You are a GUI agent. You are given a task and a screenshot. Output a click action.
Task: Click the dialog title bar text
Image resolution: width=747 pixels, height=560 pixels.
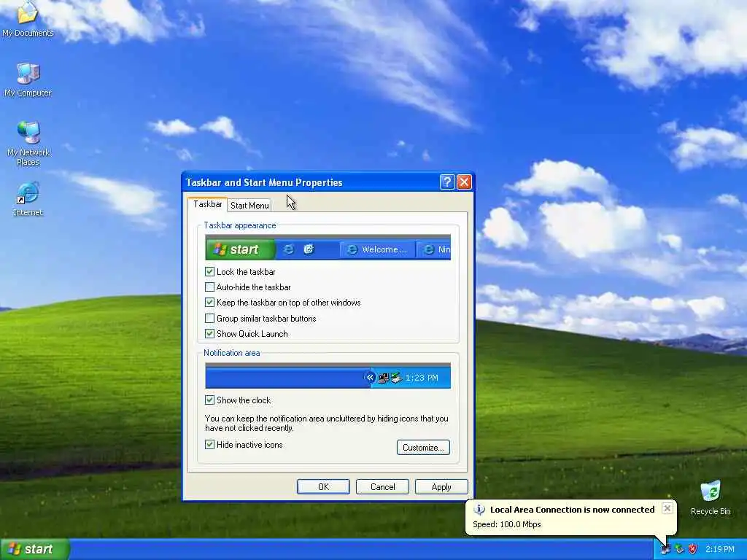point(264,182)
